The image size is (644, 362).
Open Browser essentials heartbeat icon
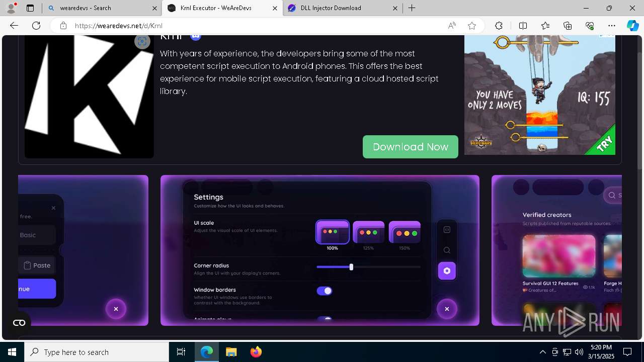(590, 26)
